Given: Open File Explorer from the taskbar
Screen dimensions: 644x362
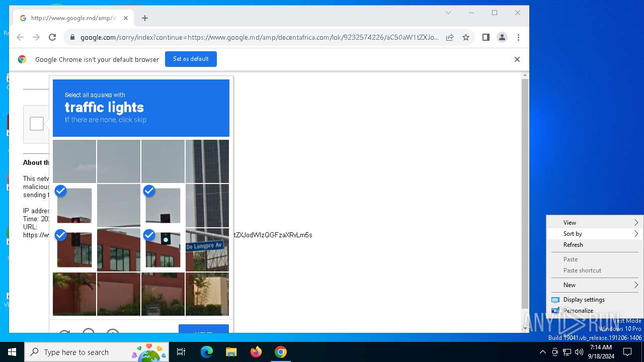Looking at the screenshot, I should pos(231,352).
